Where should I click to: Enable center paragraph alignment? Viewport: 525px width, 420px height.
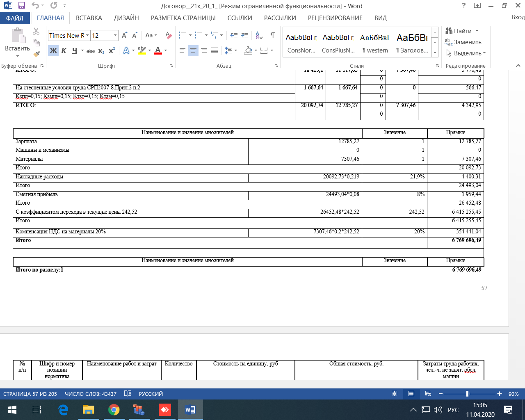pos(193,50)
